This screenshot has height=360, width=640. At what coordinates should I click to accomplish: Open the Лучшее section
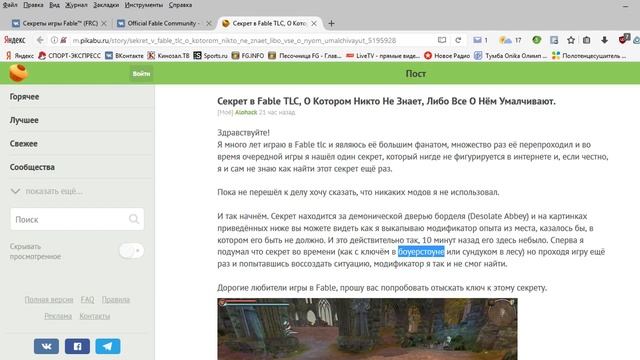pos(24,120)
